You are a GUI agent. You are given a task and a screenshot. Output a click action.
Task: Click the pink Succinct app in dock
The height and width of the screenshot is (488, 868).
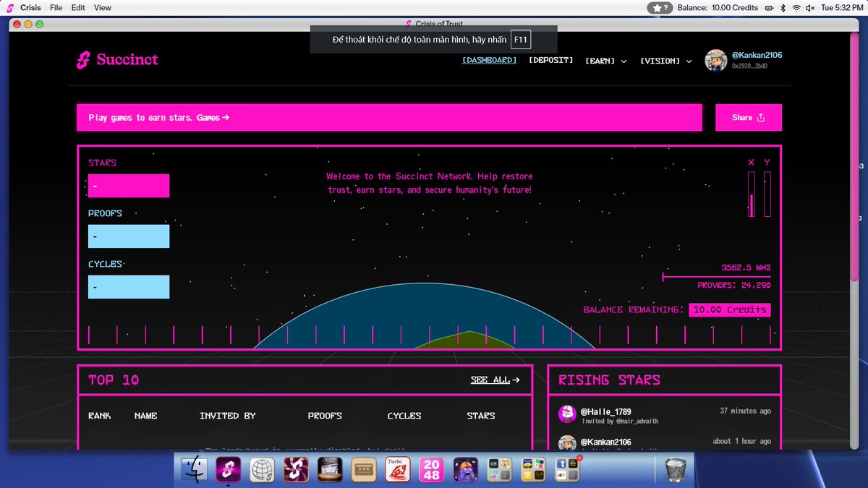pos(228,470)
